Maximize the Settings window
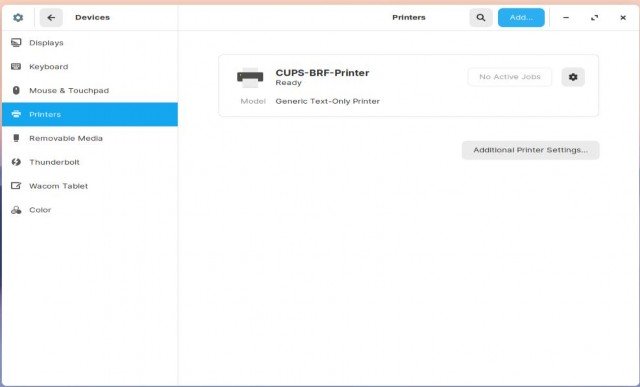 (x=594, y=18)
